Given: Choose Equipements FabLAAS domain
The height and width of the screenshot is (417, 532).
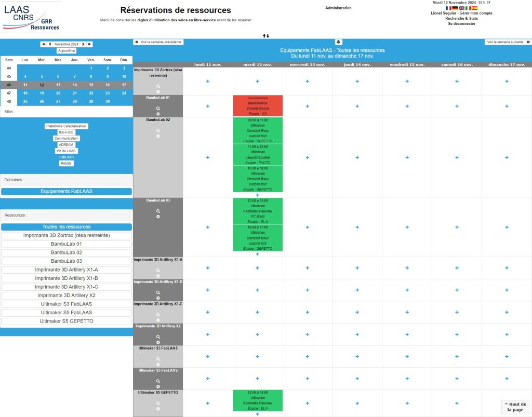Looking at the screenshot, I should (x=66, y=191).
